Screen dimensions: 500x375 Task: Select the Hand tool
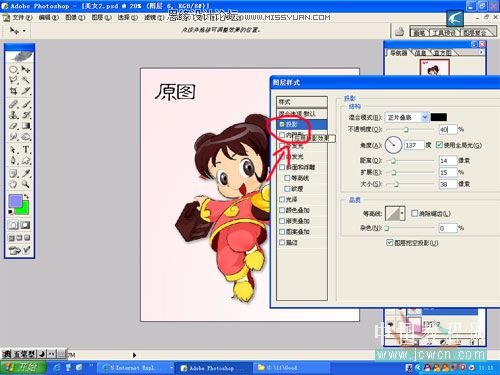pyautogui.click(x=13, y=184)
